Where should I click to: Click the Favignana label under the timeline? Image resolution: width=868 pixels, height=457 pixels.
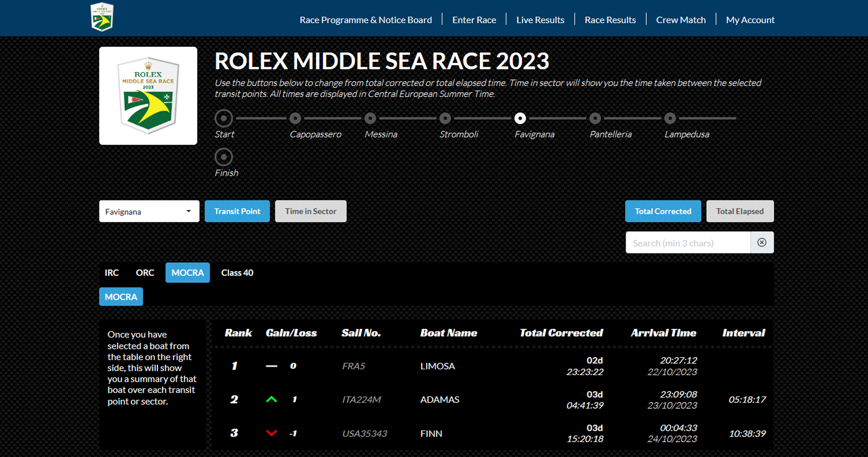coord(535,134)
